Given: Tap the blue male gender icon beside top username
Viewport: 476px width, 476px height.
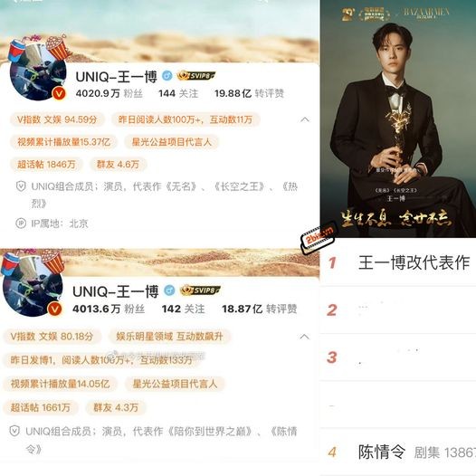Looking at the screenshot, I should coord(167,76).
